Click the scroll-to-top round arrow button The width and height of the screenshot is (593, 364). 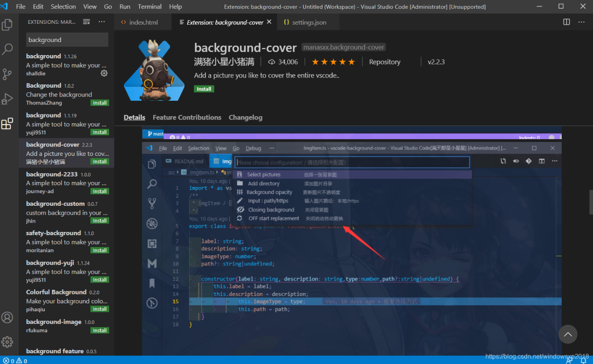[568, 334]
